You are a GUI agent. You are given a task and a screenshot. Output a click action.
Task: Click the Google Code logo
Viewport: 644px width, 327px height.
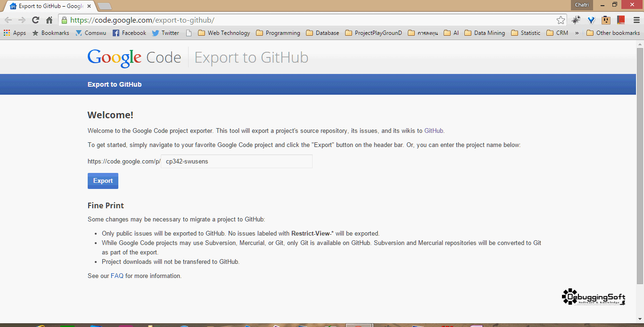(134, 57)
